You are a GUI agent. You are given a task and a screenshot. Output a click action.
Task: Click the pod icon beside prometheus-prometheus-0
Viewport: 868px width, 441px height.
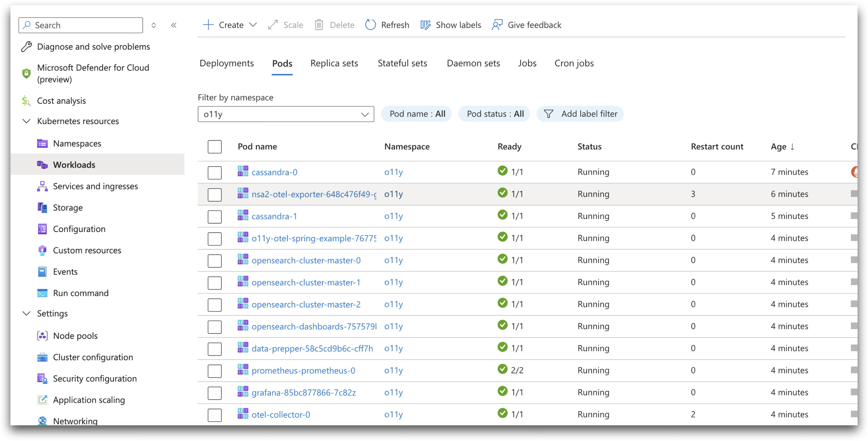tap(243, 369)
